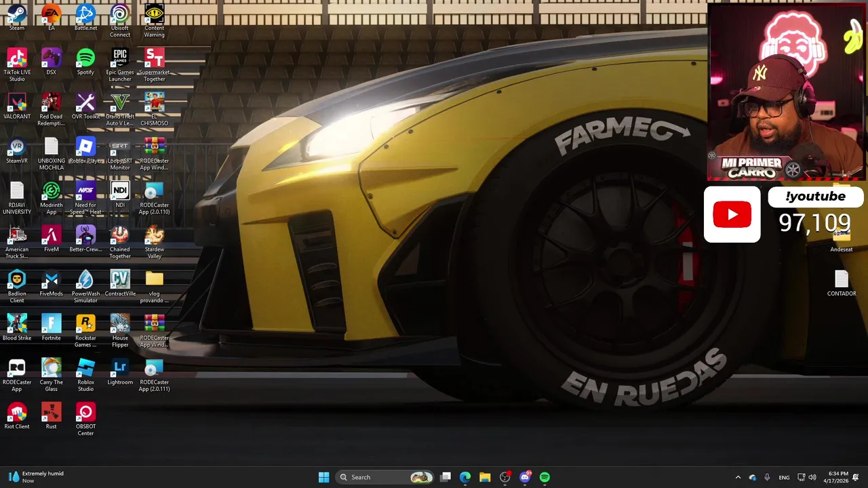The height and width of the screenshot is (488, 868).
Task: Select PowerWash Simulator icon
Action: tap(85, 286)
